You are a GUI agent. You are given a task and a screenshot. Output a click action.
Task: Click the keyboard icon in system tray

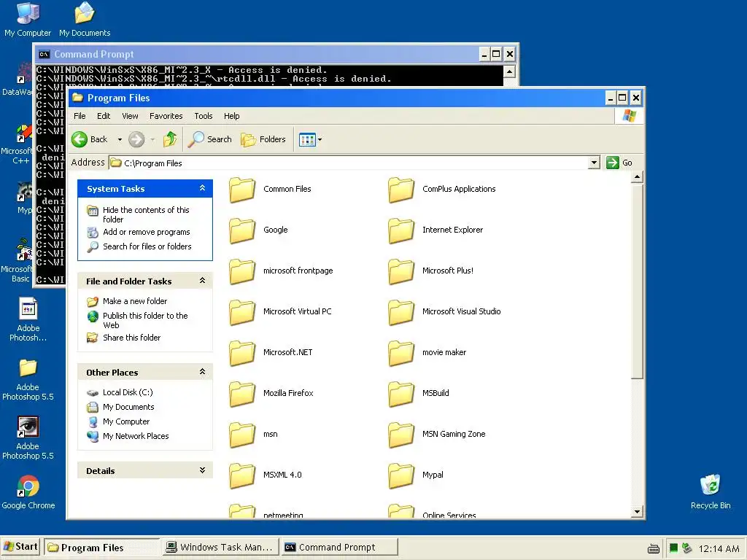pyautogui.click(x=654, y=548)
